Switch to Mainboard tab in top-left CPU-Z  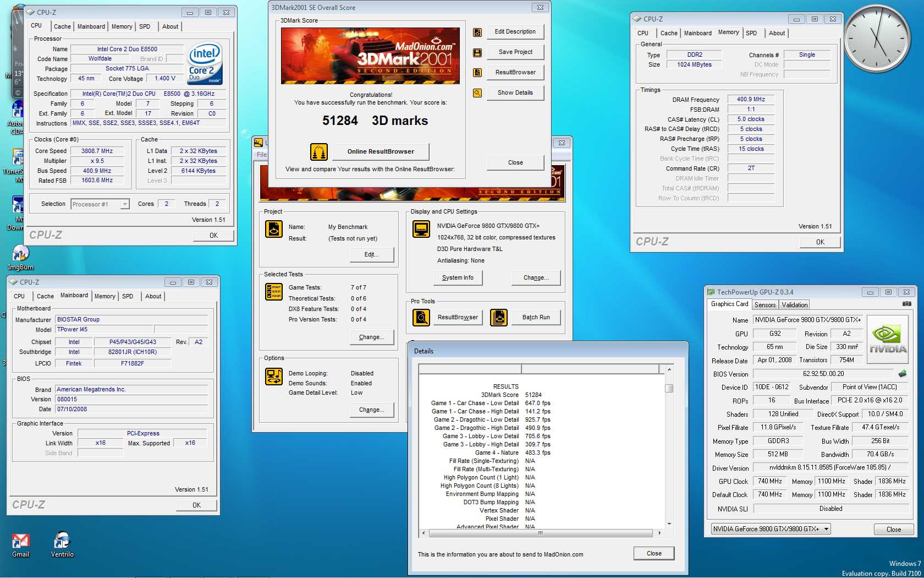(91, 26)
